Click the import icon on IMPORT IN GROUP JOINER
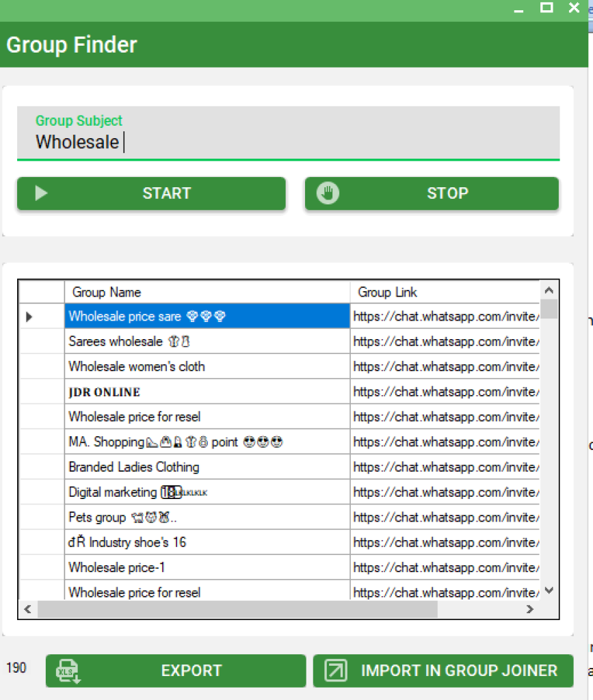The height and width of the screenshot is (700, 593). [x=334, y=671]
